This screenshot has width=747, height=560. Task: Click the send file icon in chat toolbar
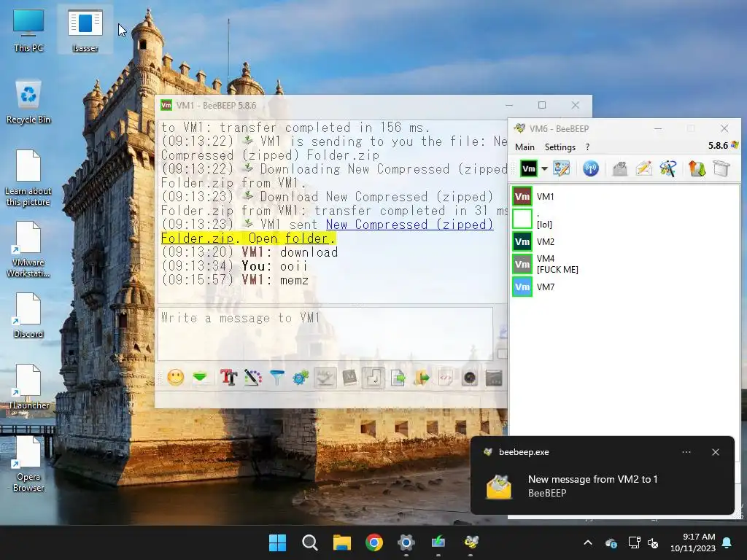click(398, 378)
